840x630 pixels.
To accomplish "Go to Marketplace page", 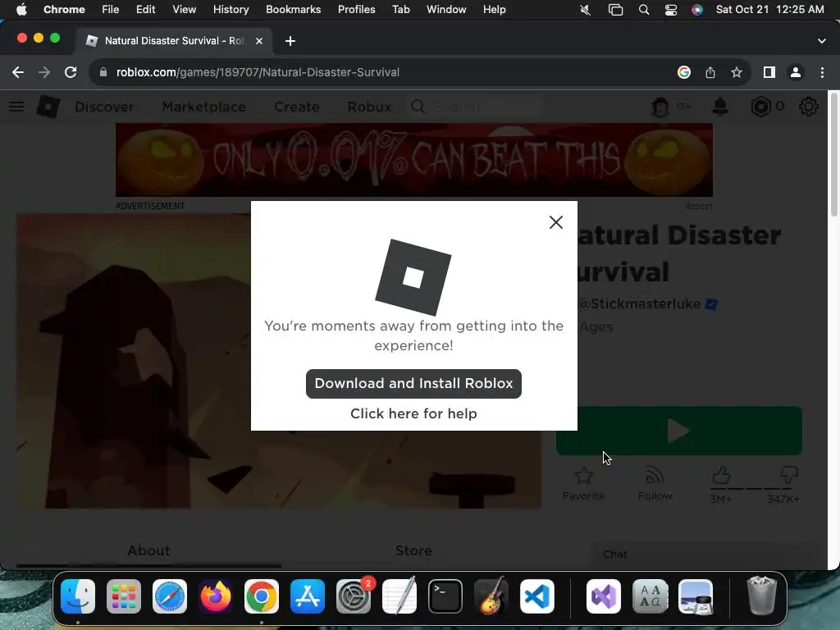I will (204, 107).
